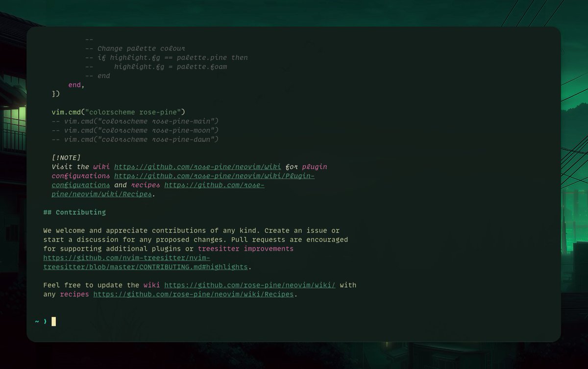
Task: Click the commented 'rose-pine-main' colorscheme line
Action: click(x=135, y=121)
